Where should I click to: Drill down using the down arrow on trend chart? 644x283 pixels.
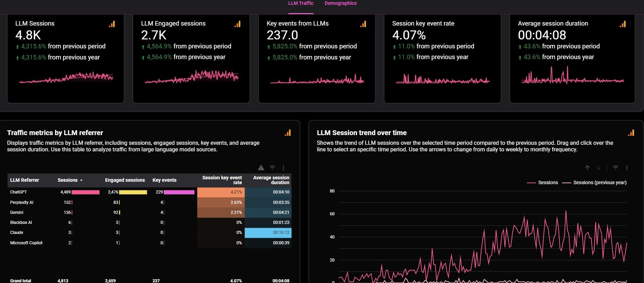(x=598, y=168)
